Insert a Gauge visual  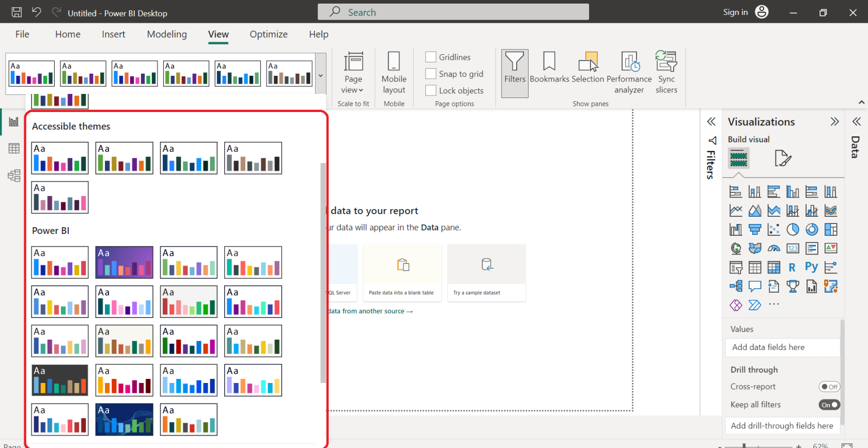point(774,248)
